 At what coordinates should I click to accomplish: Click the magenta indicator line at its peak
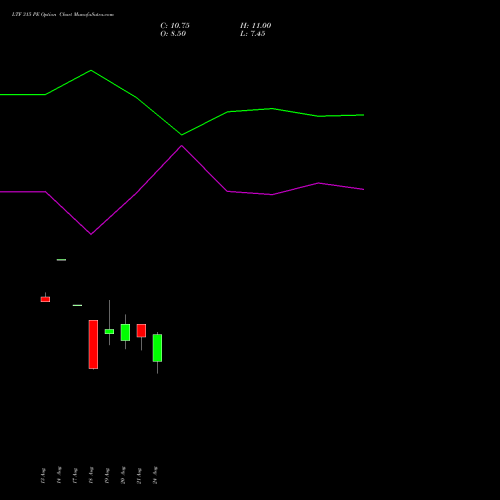[x=182, y=146]
